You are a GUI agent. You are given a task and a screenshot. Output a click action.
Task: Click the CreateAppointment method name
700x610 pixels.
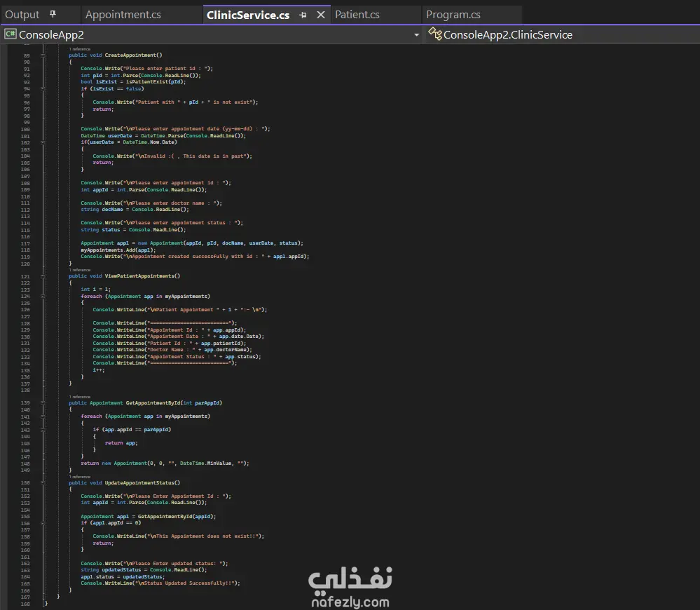(x=130, y=55)
